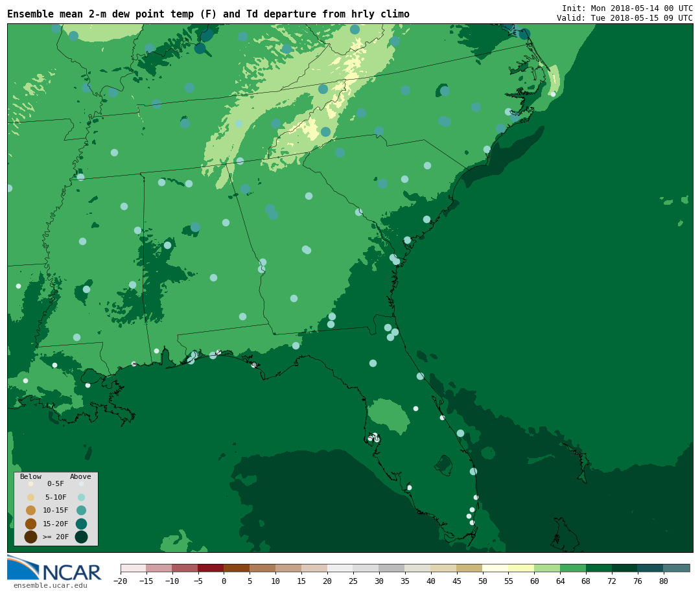Select the Above >= 20F darkest teal circle
Screen dimensions: 700x593
tap(81, 537)
